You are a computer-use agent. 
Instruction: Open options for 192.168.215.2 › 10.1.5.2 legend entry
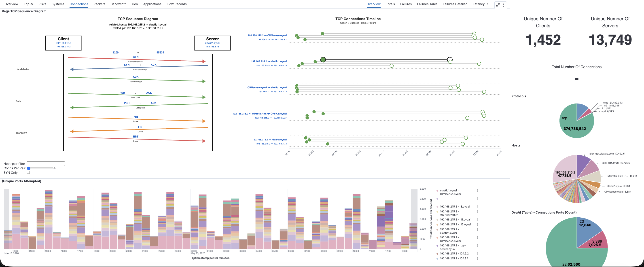coord(478,254)
